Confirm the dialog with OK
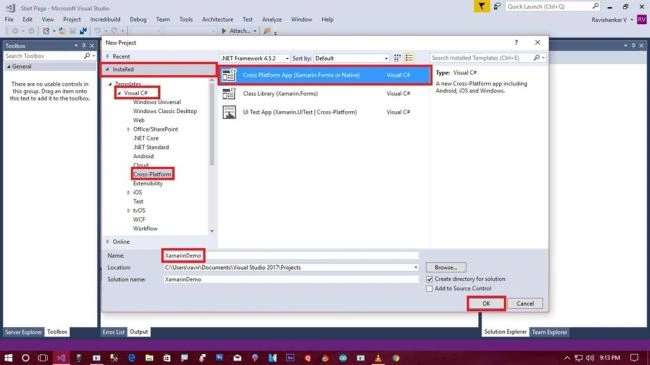Viewport: 650px width, 365px height. [x=486, y=304]
